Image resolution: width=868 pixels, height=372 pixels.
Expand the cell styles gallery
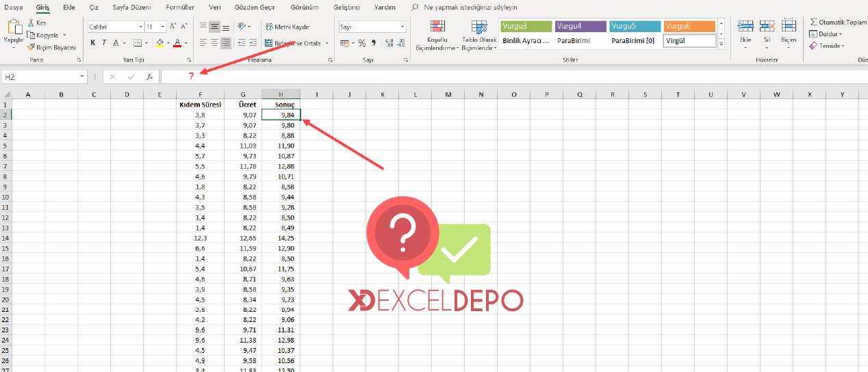721,42
